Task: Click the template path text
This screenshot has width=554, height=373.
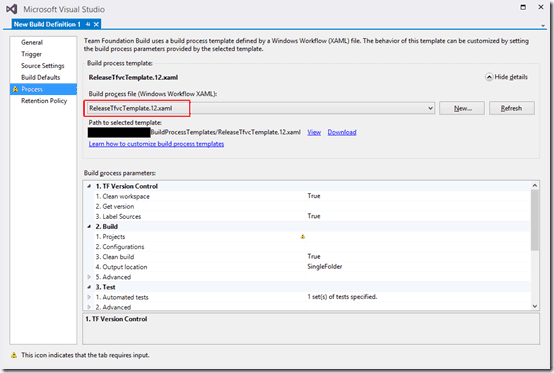Action: (x=225, y=132)
